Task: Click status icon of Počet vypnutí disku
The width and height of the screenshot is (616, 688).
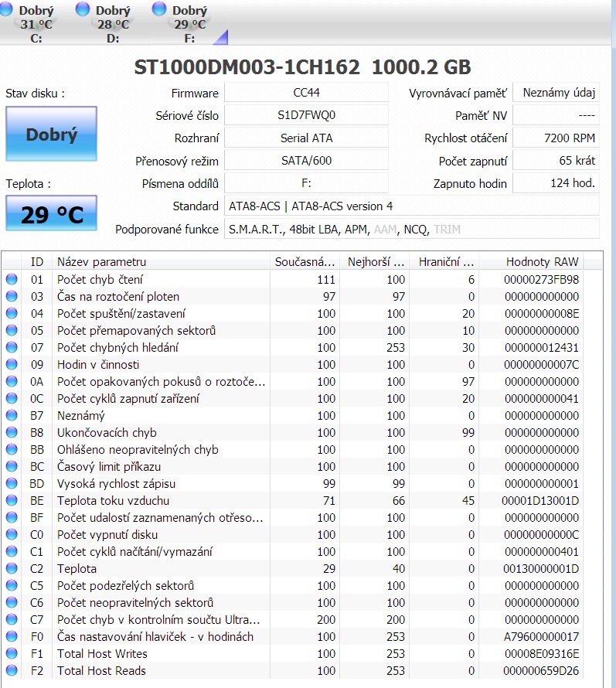Action: point(12,534)
